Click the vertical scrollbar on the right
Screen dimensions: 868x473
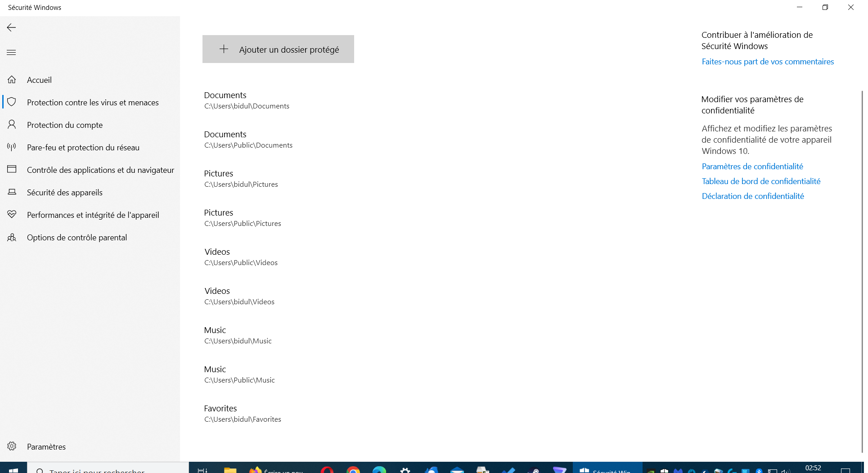point(862,271)
